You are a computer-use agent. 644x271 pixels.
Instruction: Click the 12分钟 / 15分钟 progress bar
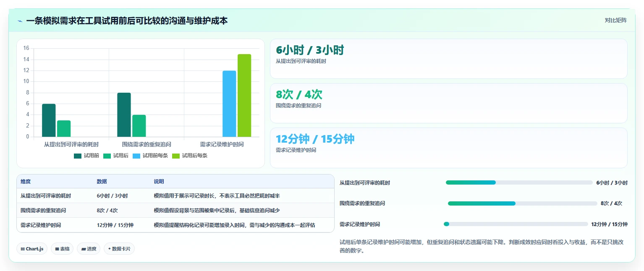(516, 224)
